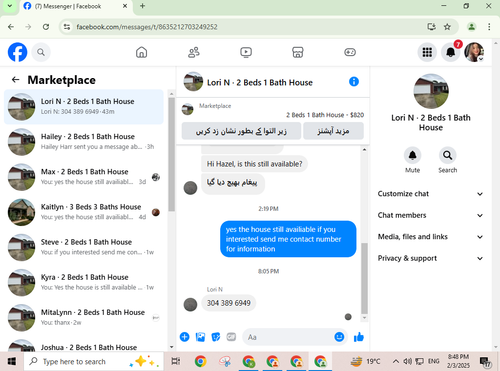Click the mark as pending Urdu button
The height and width of the screenshot is (371, 500).
coord(241,131)
